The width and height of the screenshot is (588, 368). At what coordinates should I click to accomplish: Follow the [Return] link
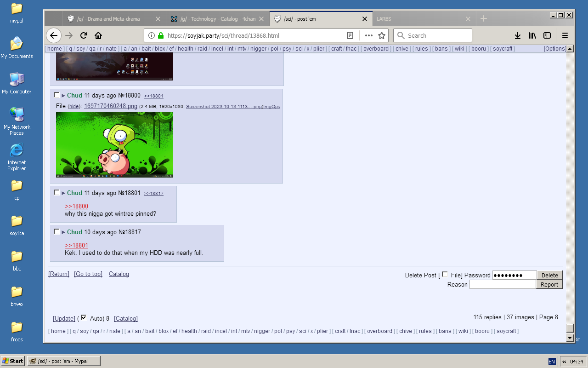[x=59, y=274]
